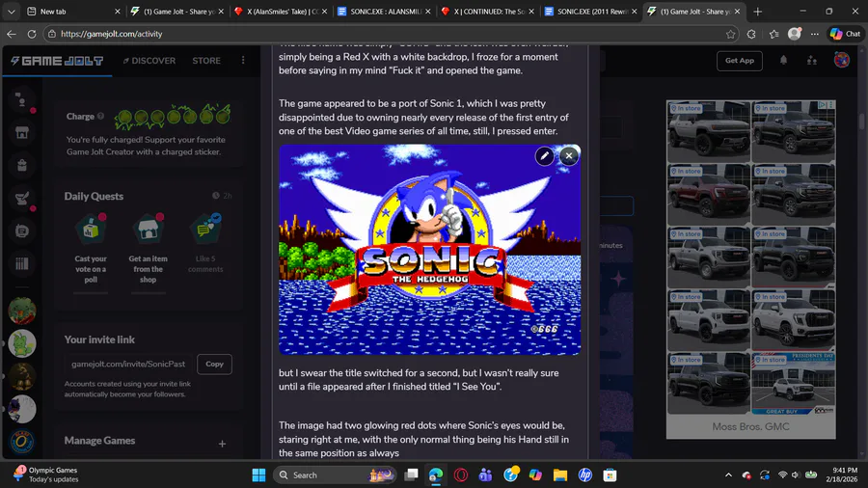The image size is (868, 488).
Task: Open the first community avatar in sidebar
Action: pos(22,311)
